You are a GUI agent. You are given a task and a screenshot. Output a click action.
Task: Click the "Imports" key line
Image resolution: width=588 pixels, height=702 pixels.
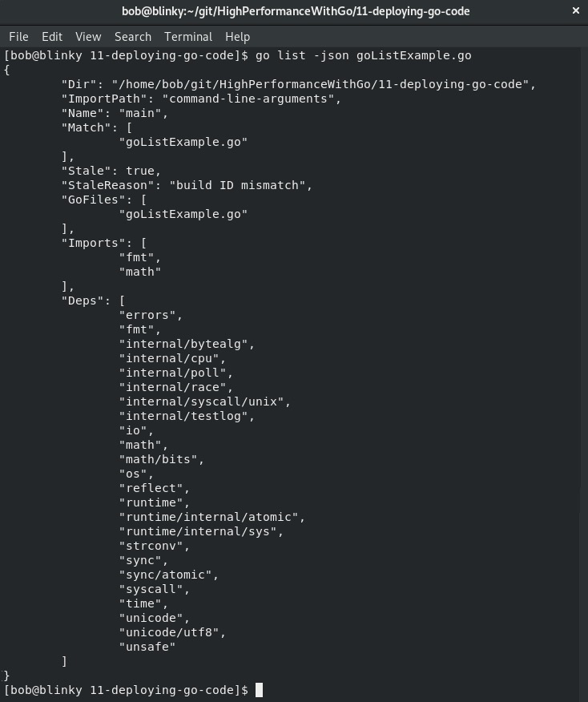(104, 243)
